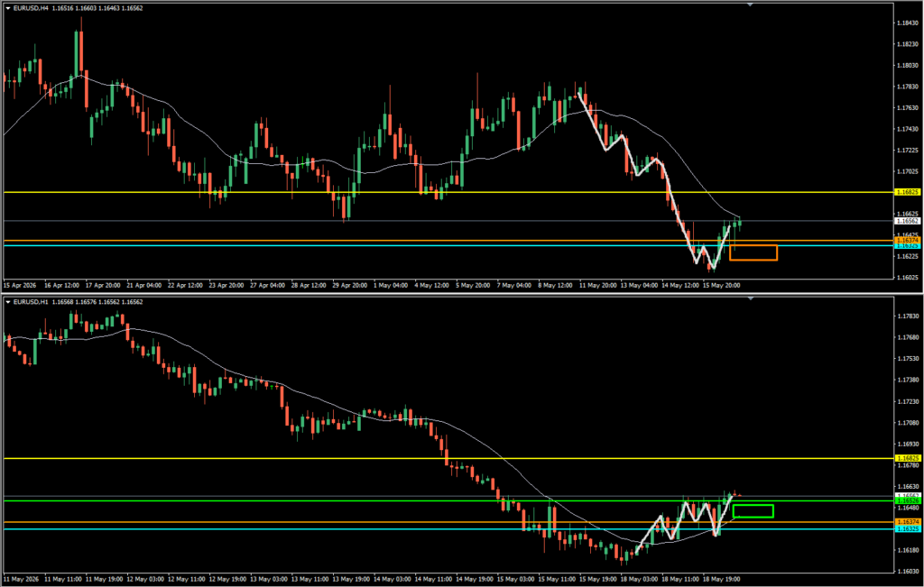Click cyan 1.16325 price tag on H1 axis
The width and height of the screenshot is (924, 587).
tap(907, 529)
